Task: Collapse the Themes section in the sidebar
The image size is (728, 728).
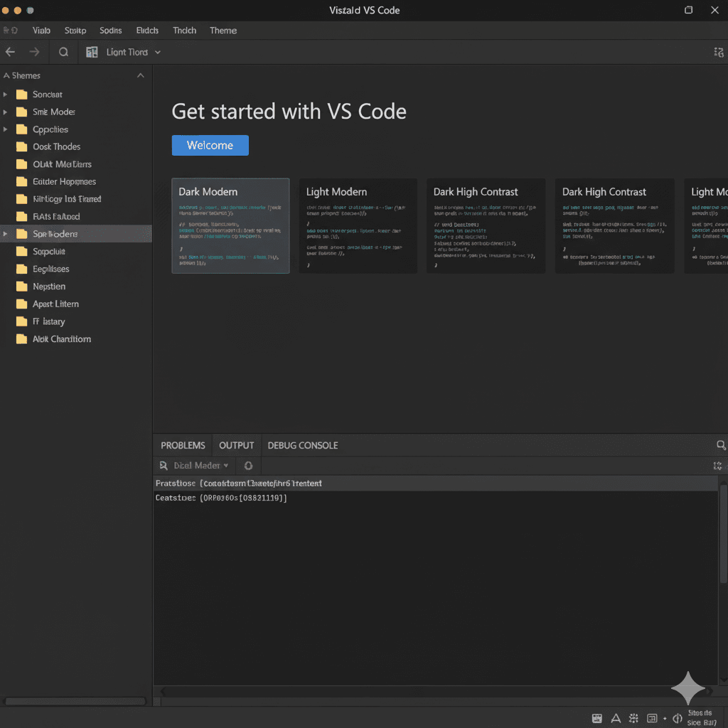Action: click(x=140, y=75)
